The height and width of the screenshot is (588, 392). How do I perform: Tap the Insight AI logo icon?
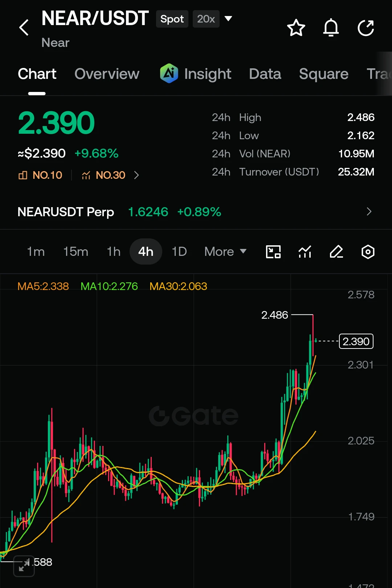click(x=169, y=73)
